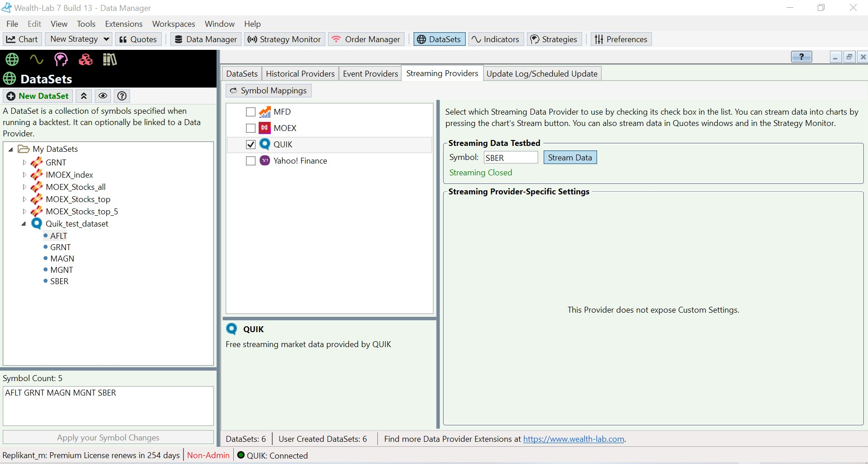The width and height of the screenshot is (868, 464).
Task: Open the New Strategy dropdown arrow
Action: [106, 39]
